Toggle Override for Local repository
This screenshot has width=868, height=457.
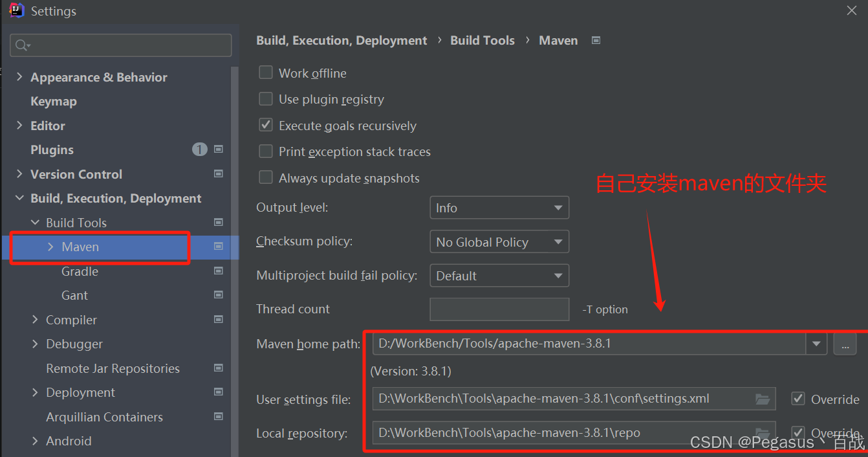[798, 432]
